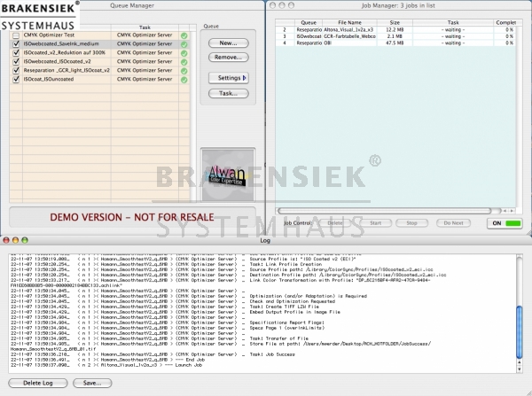The width and height of the screenshot is (532, 396).
Task: Click the Start job control button
Action: [376, 223]
